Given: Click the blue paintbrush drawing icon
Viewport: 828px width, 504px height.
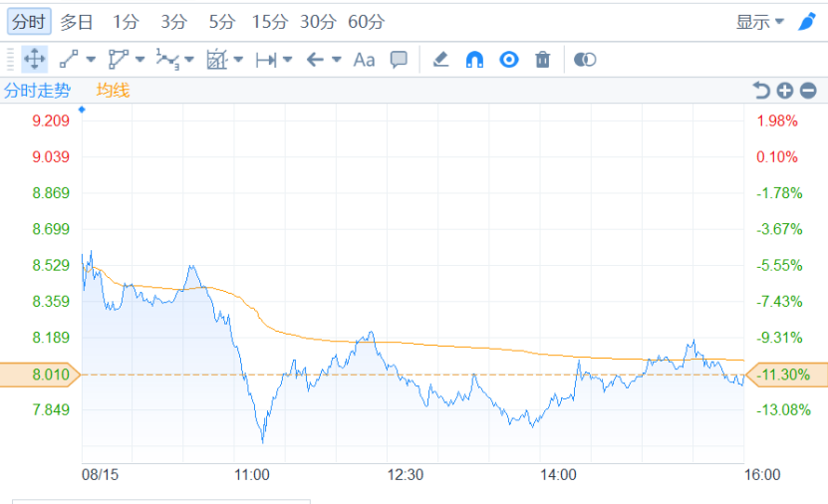Looking at the screenshot, I should point(807,22).
